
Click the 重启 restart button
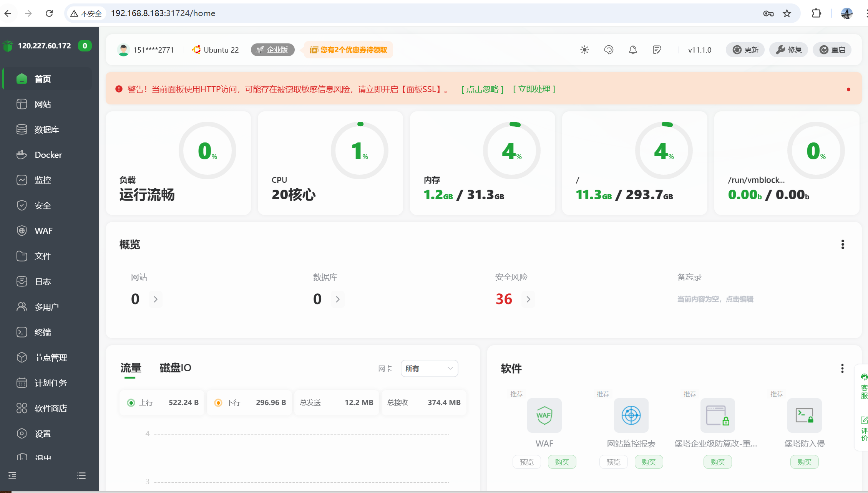tap(832, 50)
